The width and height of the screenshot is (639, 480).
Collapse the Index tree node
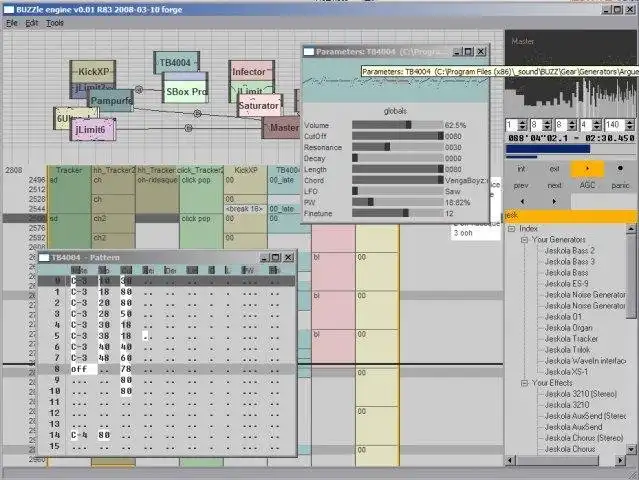pyautogui.click(x=511, y=229)
